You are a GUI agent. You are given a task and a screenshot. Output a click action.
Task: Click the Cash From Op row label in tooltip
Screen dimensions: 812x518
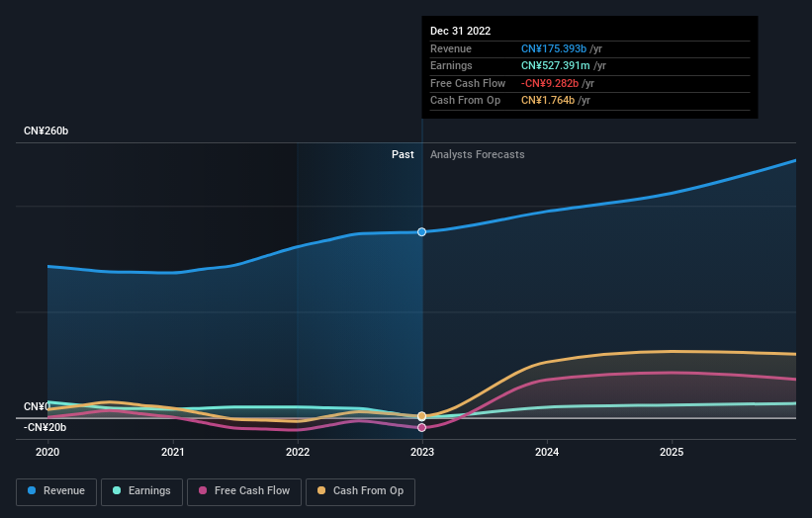[x=465, y=101]
